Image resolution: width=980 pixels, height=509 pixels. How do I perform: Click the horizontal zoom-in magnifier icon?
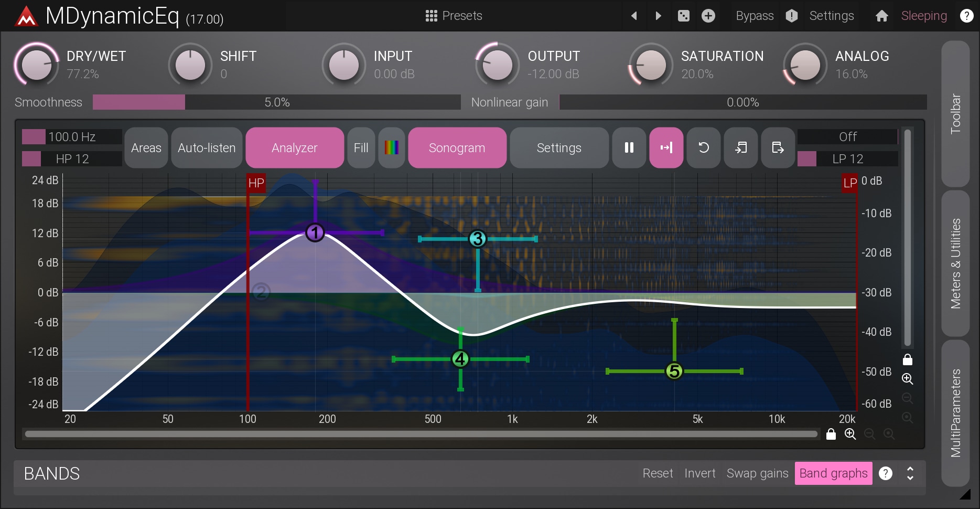pos(850,434)
